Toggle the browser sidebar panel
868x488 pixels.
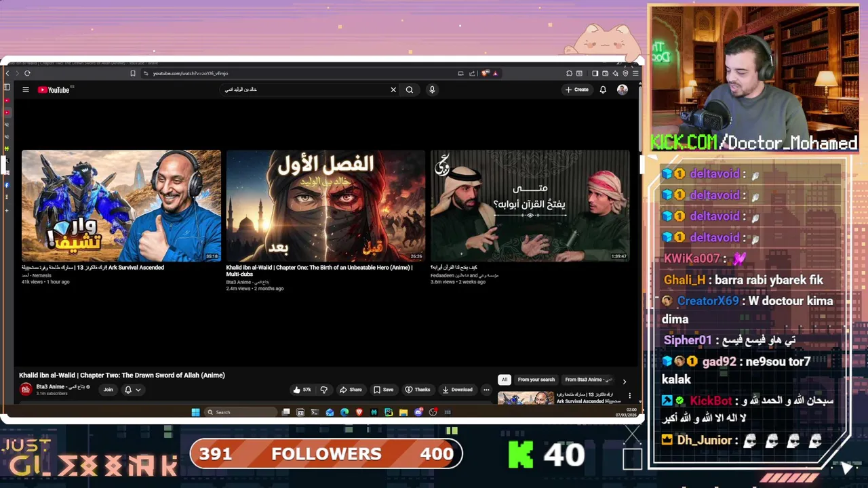tap(595, 73)
